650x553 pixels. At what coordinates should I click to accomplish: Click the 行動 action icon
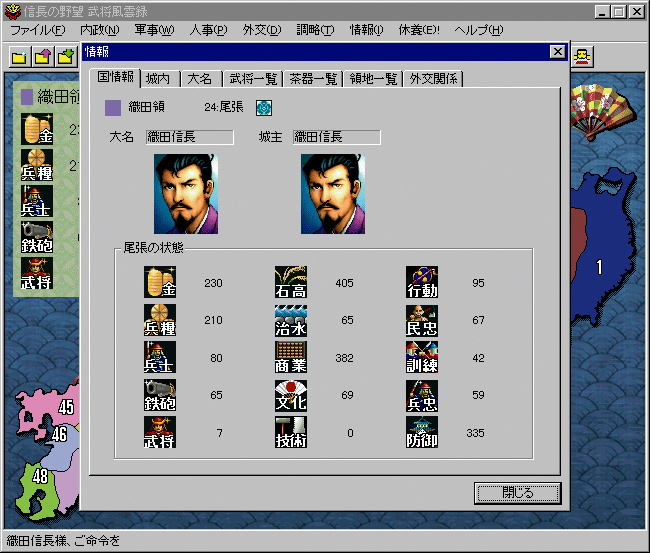pyautogui.click(x=422, y=282)
